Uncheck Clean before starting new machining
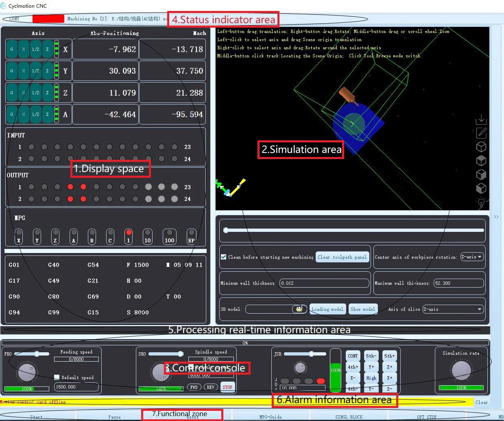The width and height of the screenshot is (504, 421). (x=223, y=257)
